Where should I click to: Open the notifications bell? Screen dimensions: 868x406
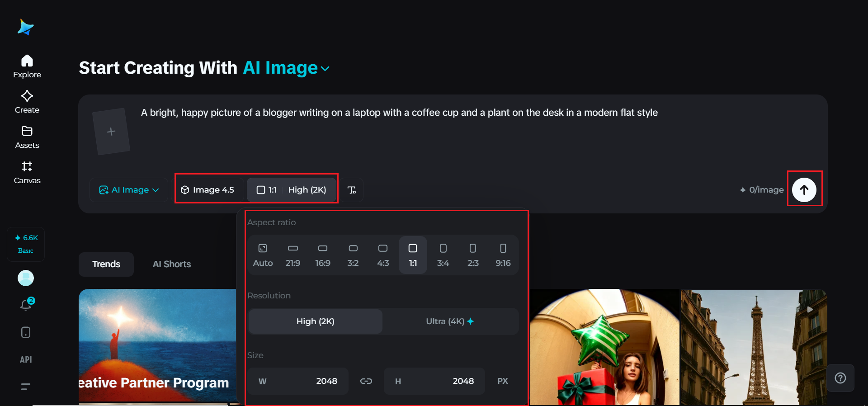tap(27, 304)
